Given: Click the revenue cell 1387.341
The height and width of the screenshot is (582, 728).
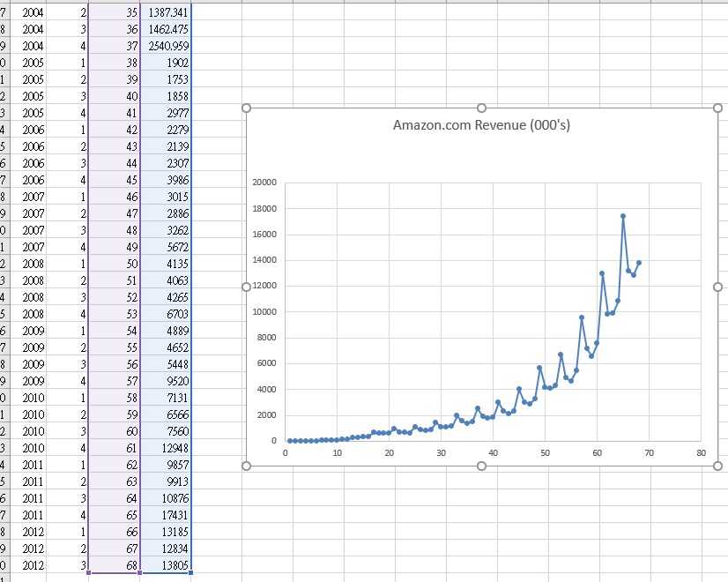Looking at the screenshot, I should pos(166,12).
